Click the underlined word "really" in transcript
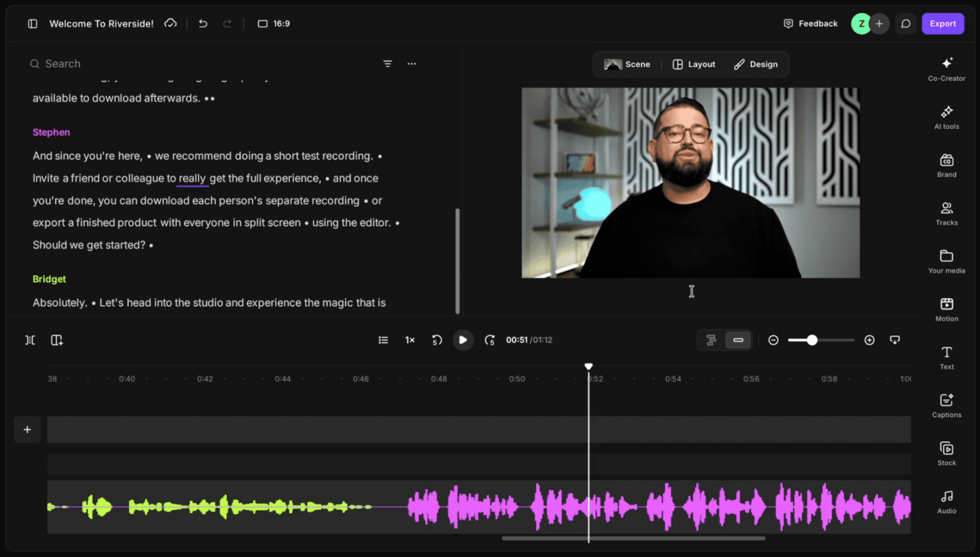The image size is (980, 557). (x=192, y=178)
